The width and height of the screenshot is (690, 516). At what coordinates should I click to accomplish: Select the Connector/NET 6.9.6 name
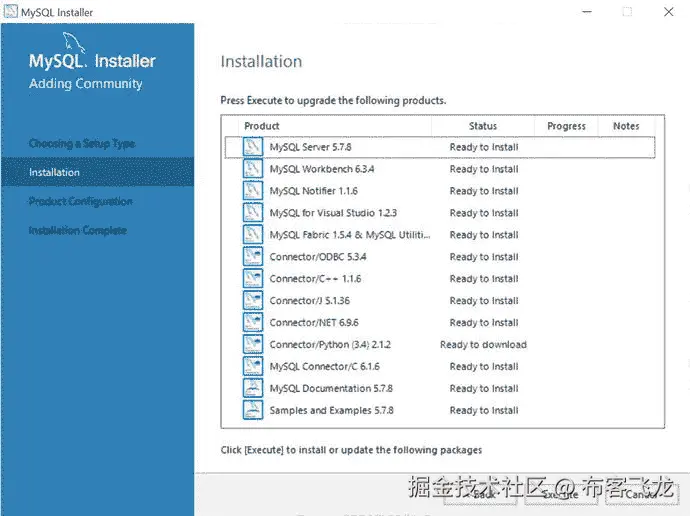(x=314, y=323)
